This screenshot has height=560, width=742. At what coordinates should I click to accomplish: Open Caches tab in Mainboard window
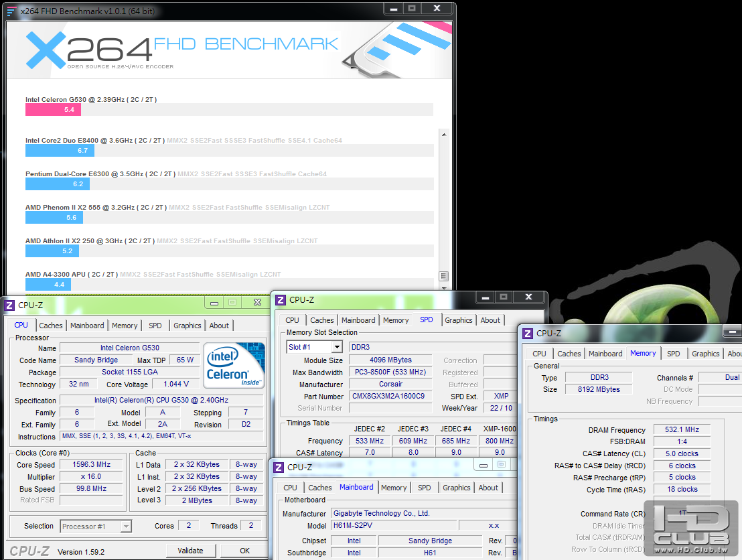coord(320,488)
